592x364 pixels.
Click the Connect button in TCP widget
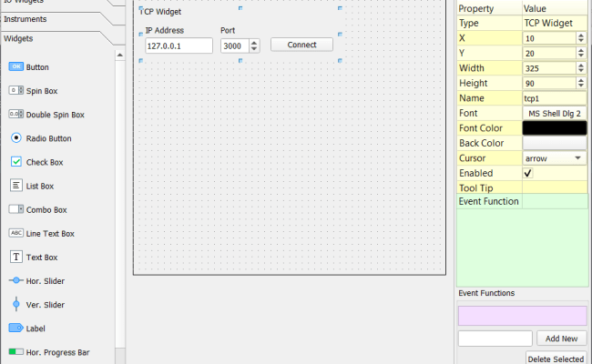(x=301, y=45)
